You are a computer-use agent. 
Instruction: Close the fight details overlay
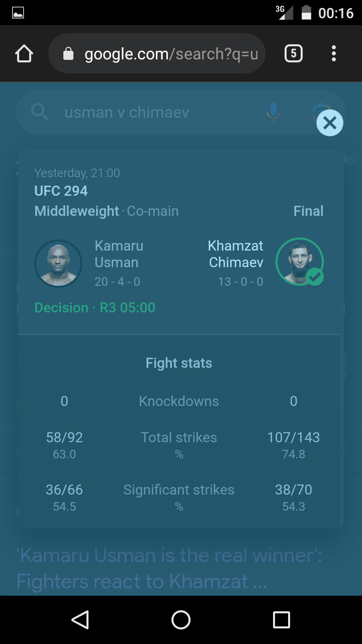click(x=330, y=123)
